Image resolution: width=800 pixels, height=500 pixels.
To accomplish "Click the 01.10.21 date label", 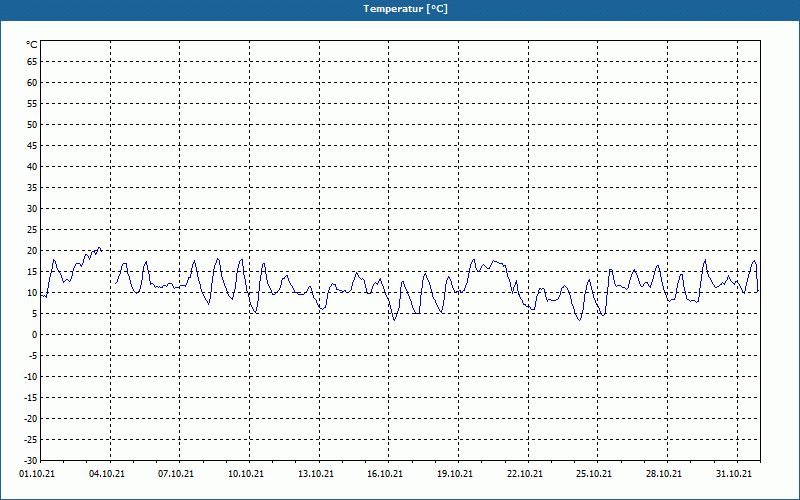I will pos(37,474).
